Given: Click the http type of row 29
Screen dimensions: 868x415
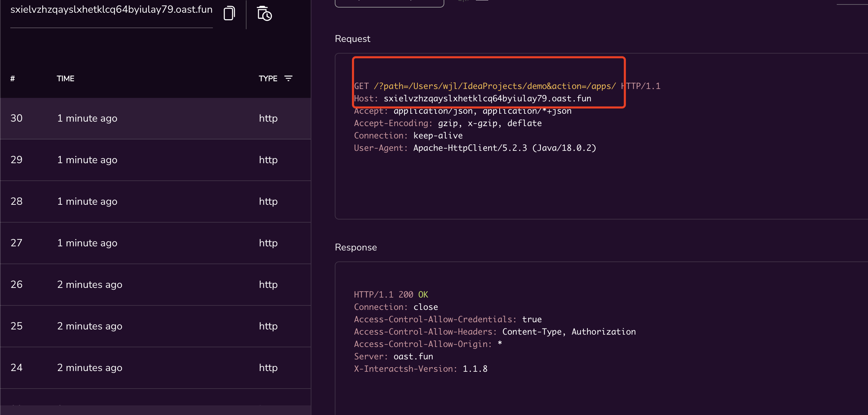Looking at the screenshot, I should point(268,160).
